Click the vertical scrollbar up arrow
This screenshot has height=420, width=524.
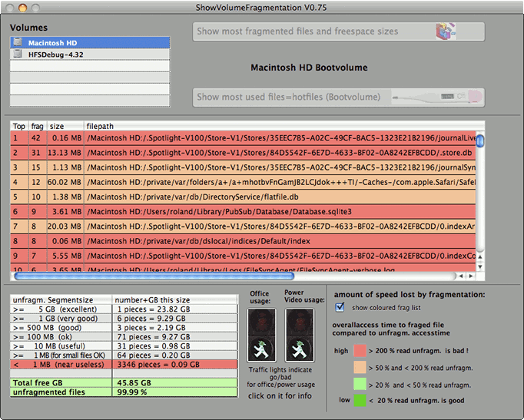point(480,256)
